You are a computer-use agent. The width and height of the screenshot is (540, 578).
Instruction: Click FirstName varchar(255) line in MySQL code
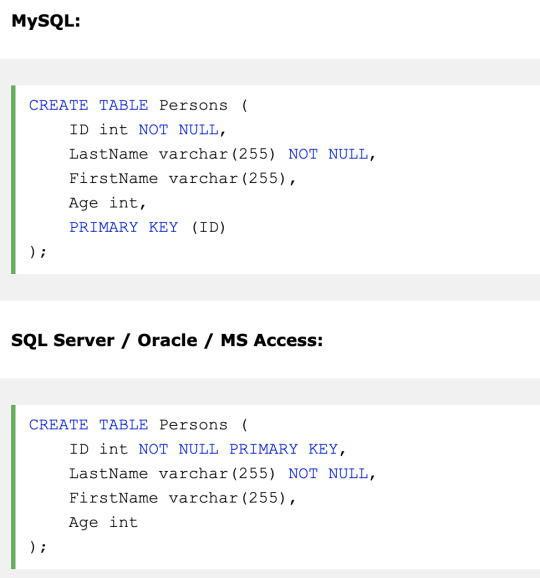coord(182,179)
